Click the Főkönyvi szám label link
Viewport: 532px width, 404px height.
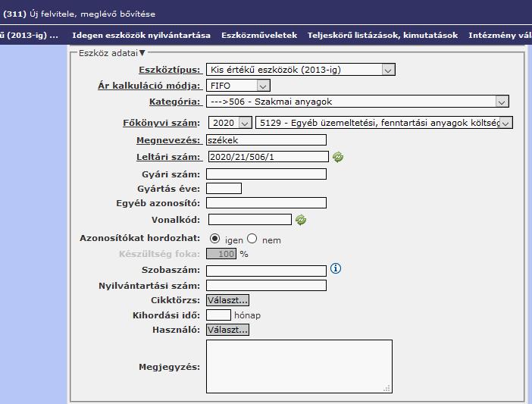point(161,123)
